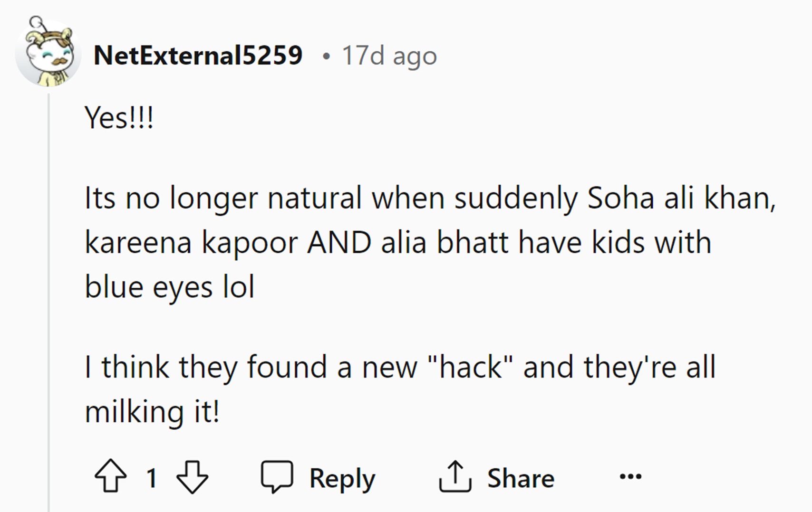The width and height of the screenshot is (812, 512).
Task: Click the NetExternal5259 avatar image
Action: pos(48,53)
